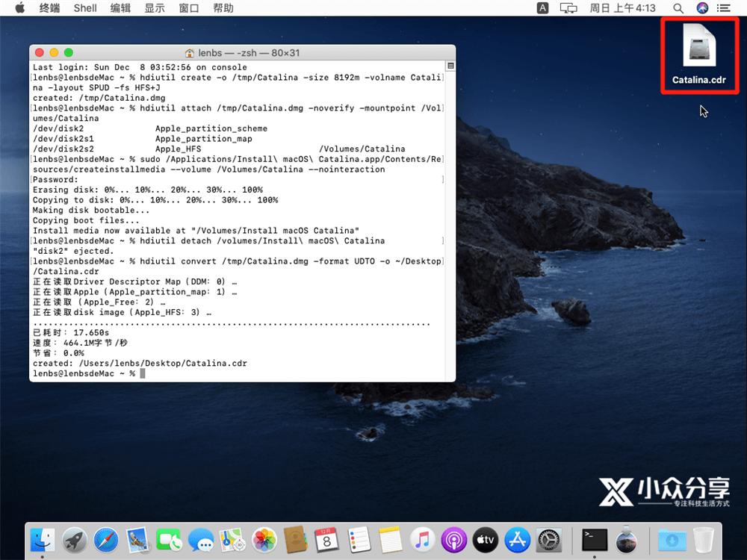Open Spotlight search from the menu bar
Screen dimensions: 747x560
click(x=677, y=8)
